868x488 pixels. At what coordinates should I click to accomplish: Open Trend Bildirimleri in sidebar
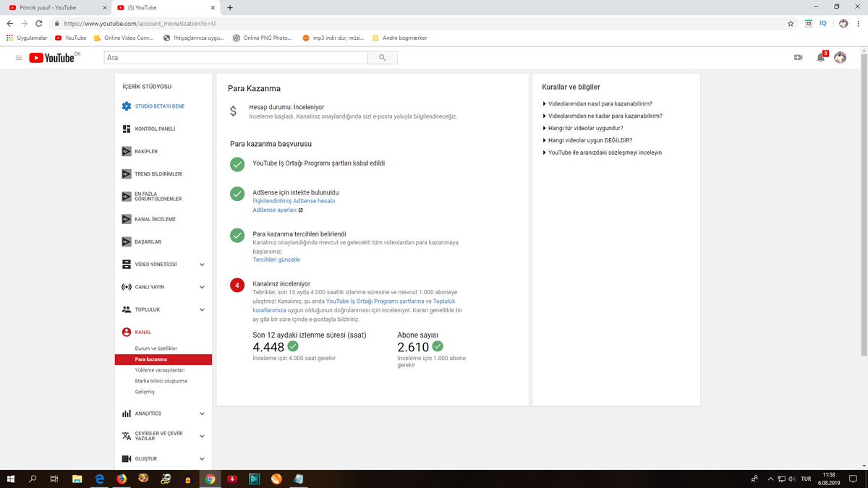point(158,174)
